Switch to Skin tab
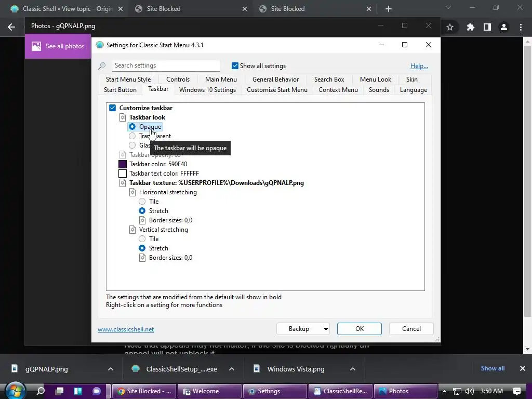Screen dimensions: 532x399 (412, 79)
